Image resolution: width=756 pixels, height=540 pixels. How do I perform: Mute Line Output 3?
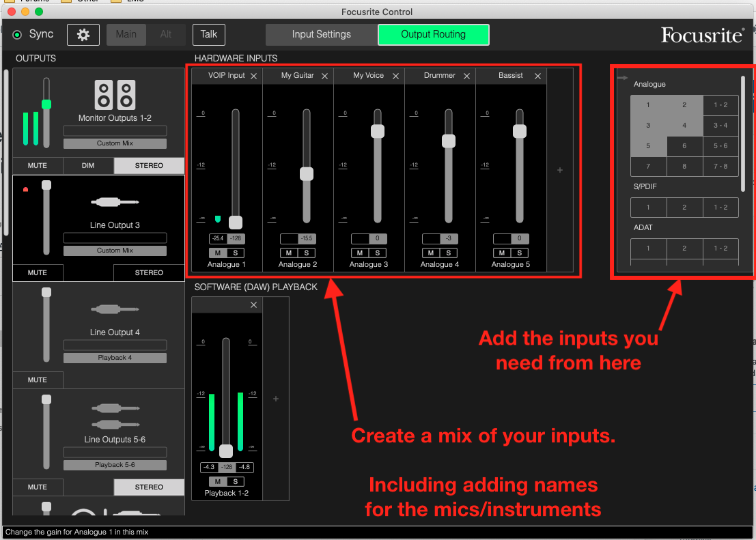[38, 272]
